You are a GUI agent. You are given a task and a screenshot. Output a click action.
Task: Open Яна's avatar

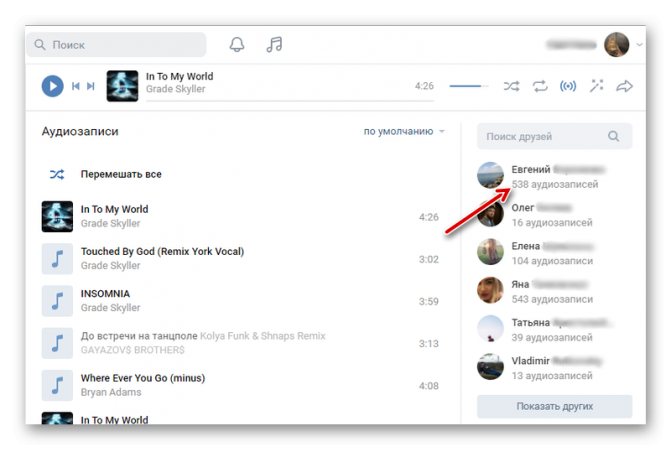click(490, 290)
